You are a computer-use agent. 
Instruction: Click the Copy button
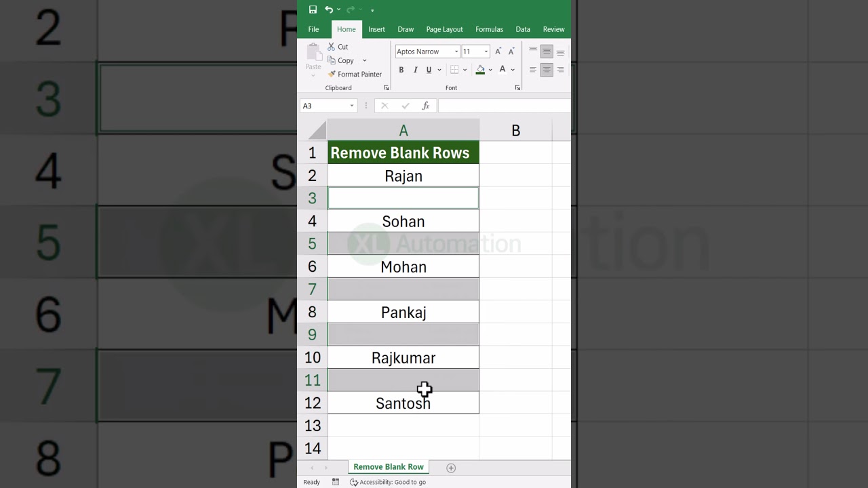[x=341, y=60]
